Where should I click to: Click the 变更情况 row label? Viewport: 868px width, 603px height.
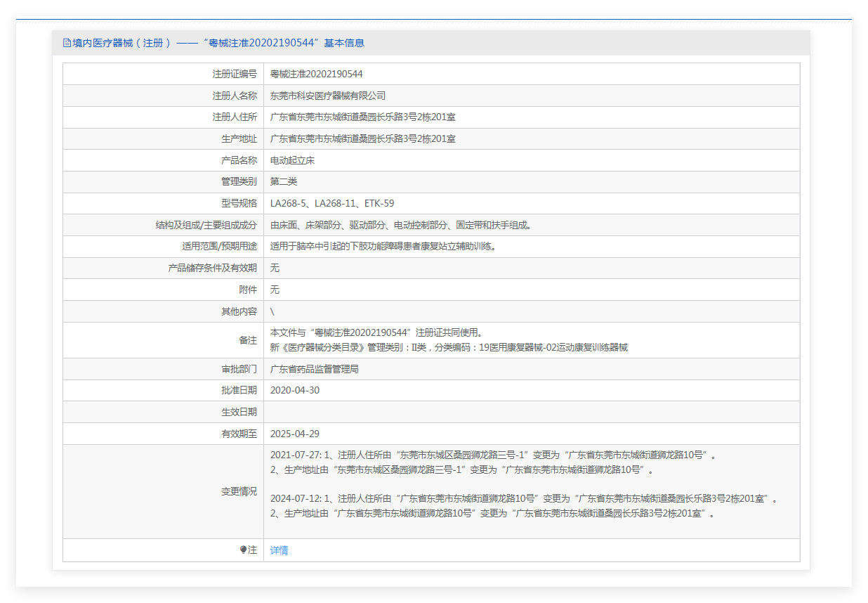tap(239, 491)
